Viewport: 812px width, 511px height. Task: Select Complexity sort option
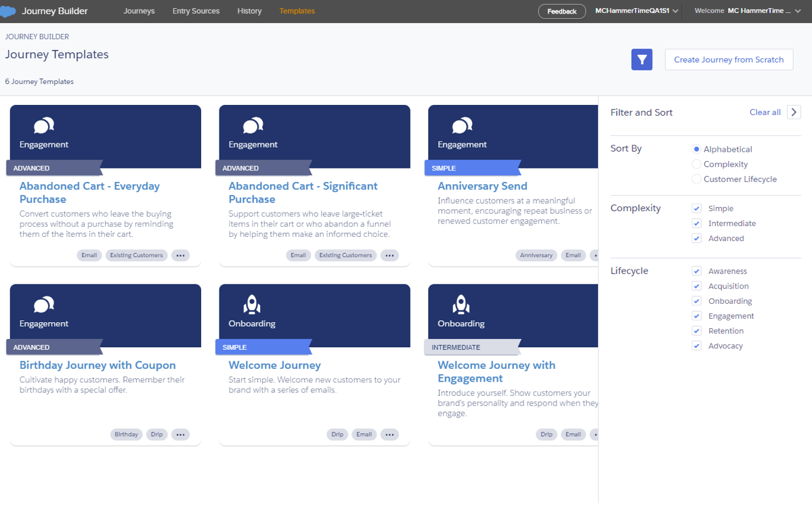coord(696,164)
